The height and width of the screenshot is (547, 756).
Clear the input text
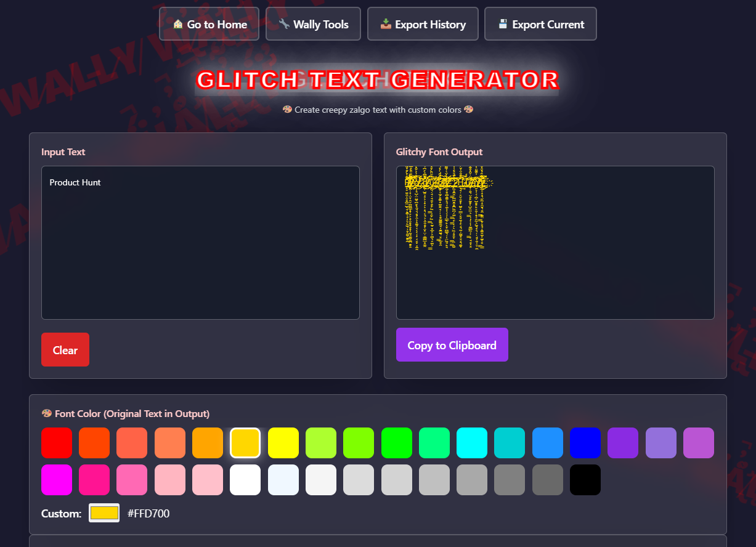coord(65,350)
